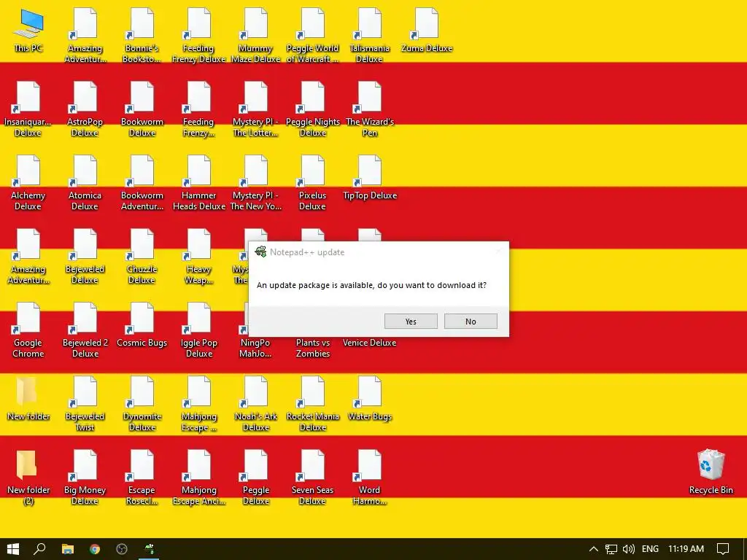Screen dimensions: 747x560
Task: Select Bookworm Adventures shortcut
Action: point(142,183)
